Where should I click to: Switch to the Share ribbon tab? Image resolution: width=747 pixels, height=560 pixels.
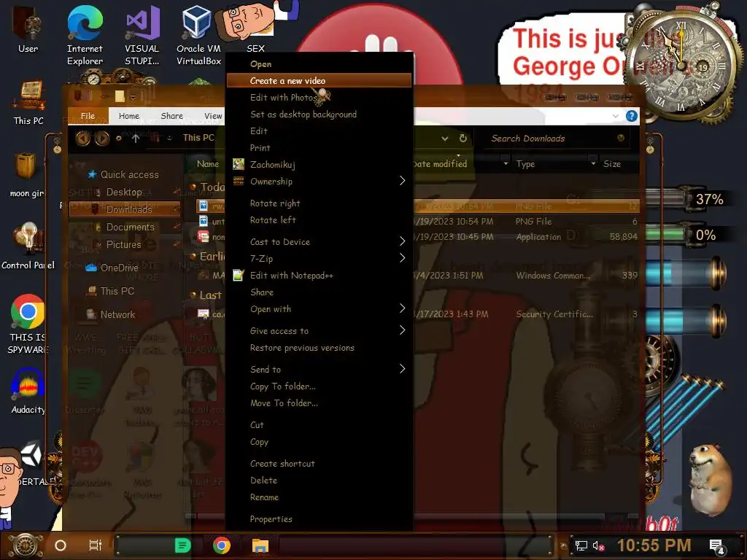[172, 116]
